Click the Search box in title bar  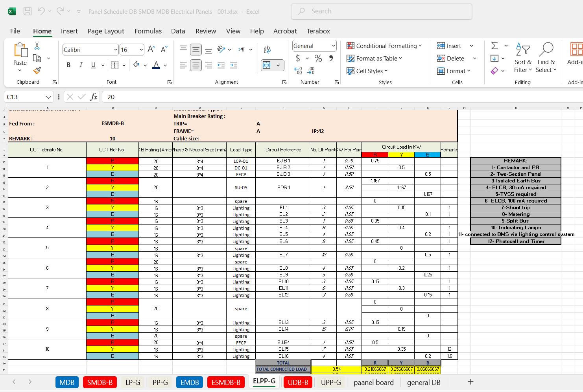coord(382,11)
